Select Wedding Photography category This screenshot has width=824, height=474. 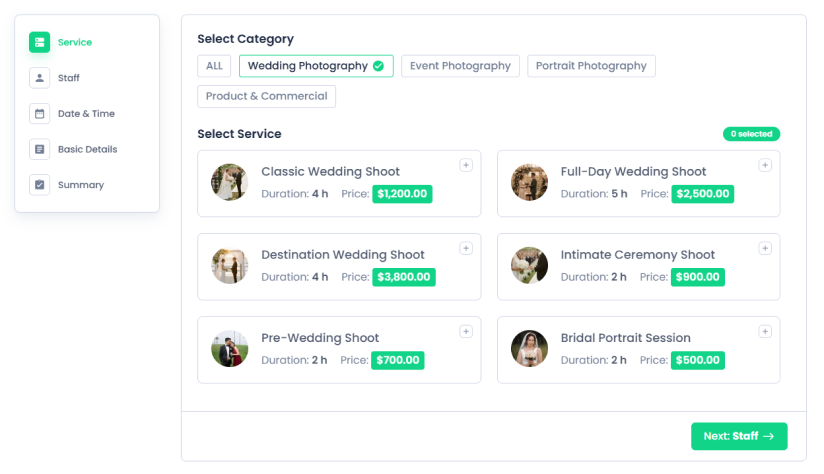[316, 66]
